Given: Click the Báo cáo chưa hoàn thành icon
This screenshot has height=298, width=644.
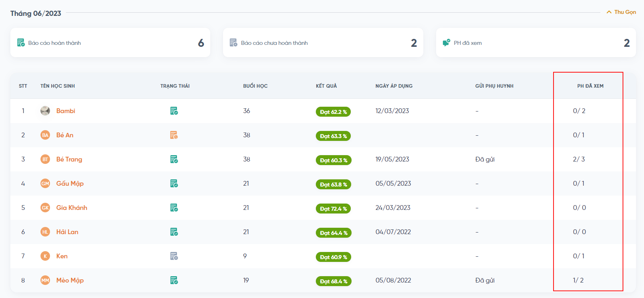Looking at the screenshot, I should [x=233, y=43].
